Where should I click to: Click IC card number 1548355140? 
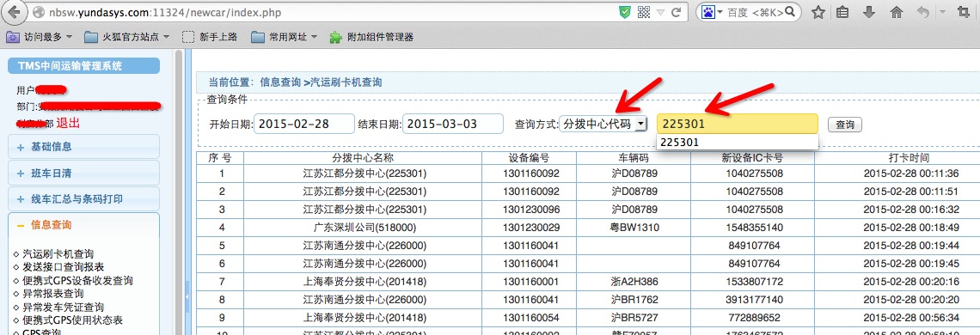pos(755,228)
